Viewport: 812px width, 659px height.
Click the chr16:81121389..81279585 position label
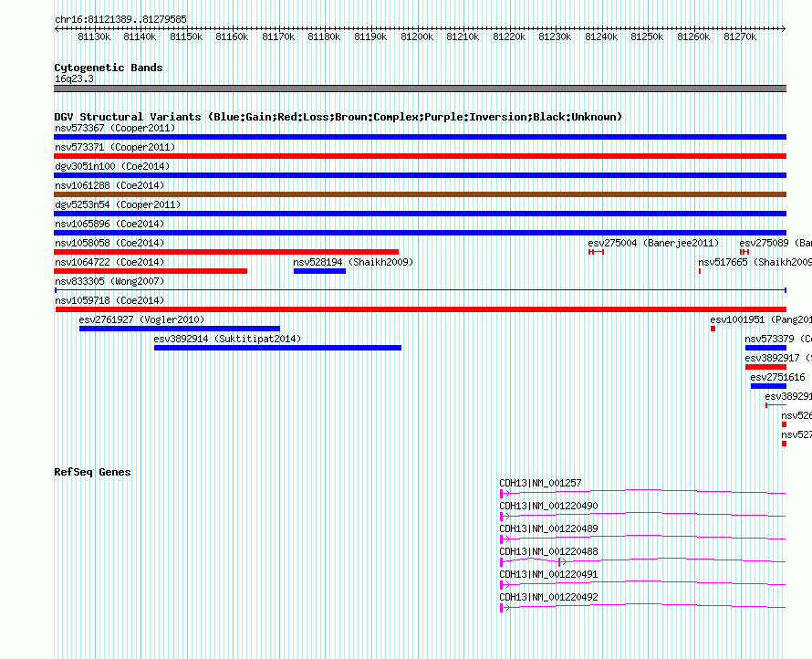pos(120,19)
